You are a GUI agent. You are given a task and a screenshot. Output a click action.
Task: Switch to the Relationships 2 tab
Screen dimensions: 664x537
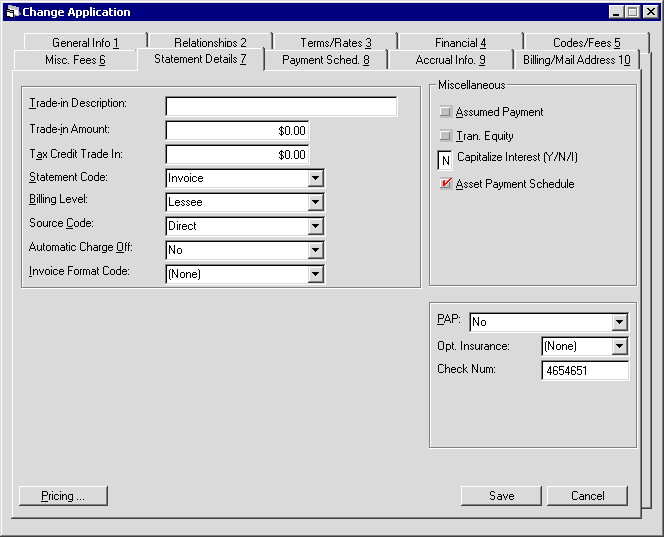[210, 42]
